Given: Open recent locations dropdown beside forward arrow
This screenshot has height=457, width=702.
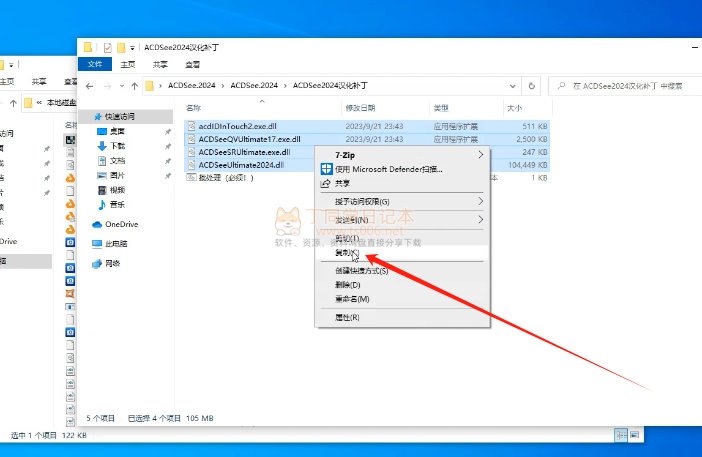Looking at the screenshot, I should click(122, 86).
